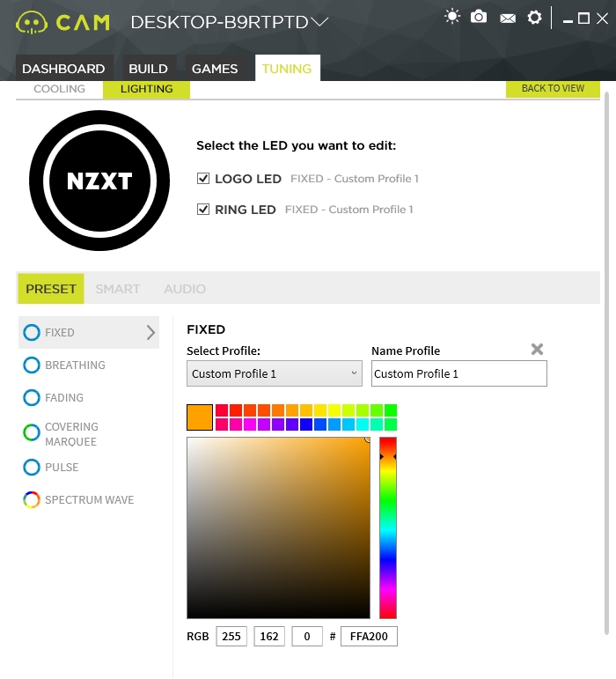Toggle the RING LED checkbox

click(x=203, y=209)
